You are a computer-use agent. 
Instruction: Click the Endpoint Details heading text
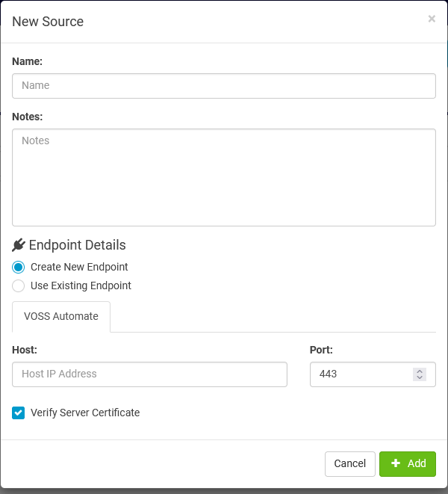[77, 245]
